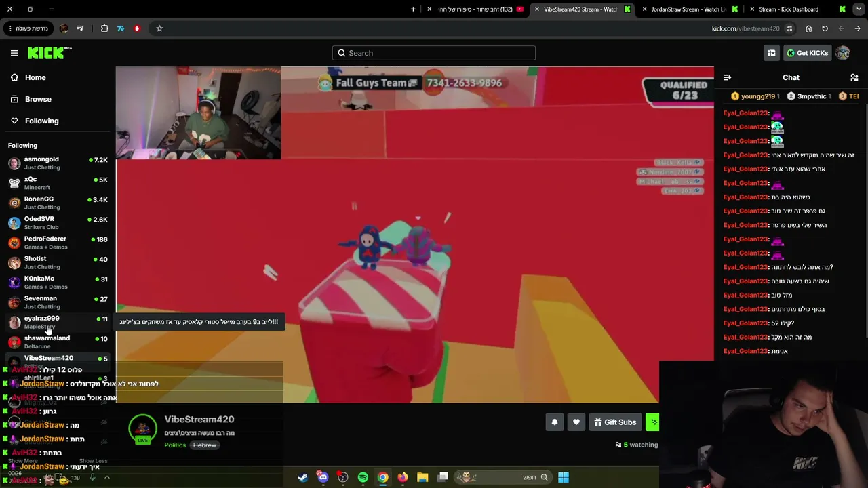The height and width of the screenshot is (488, 868).
Task: Click the Get KICKs button
Action: [807, 53]
